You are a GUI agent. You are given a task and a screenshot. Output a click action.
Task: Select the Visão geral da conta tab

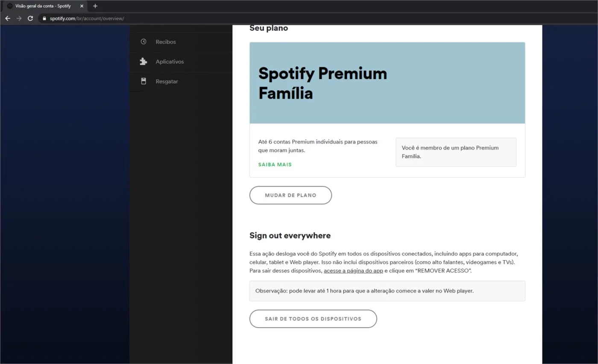45,6
